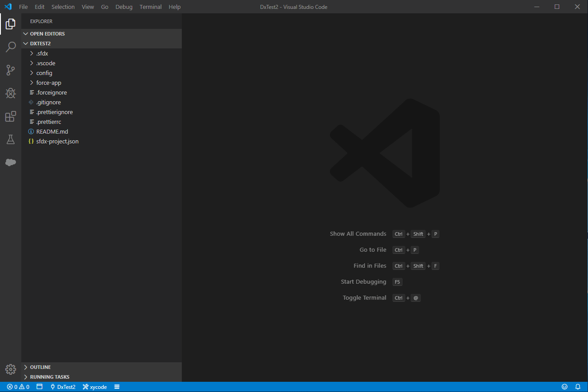The image size is (588, 392).
Task: Click the browser window icon in status bar
Action: (39, 387)
